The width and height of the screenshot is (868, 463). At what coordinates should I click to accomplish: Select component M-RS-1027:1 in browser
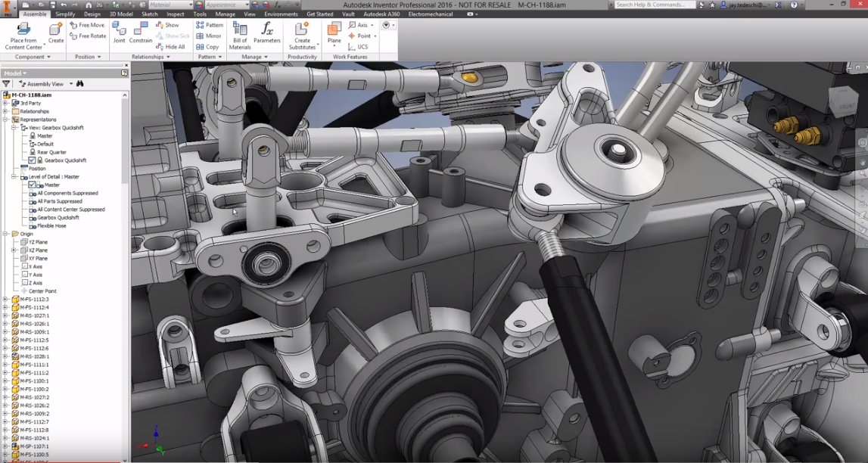(x=34, y=316)
